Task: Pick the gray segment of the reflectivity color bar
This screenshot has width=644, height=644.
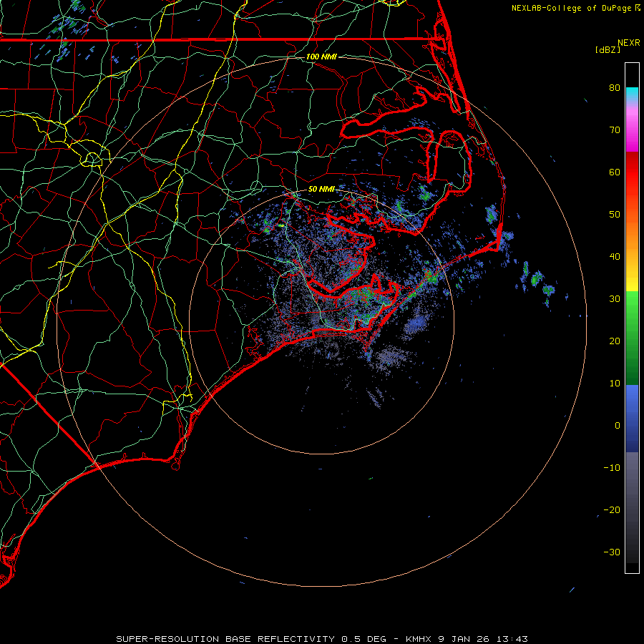Action: (632, 507)
